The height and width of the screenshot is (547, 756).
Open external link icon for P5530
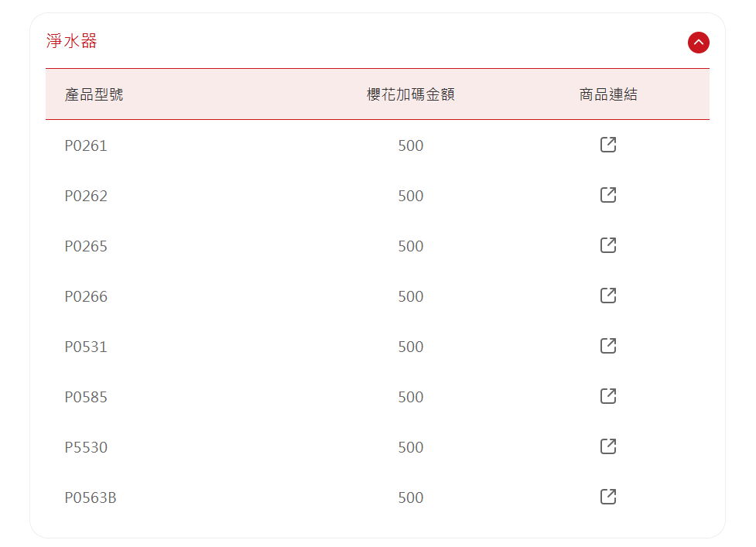click(608, 446)
